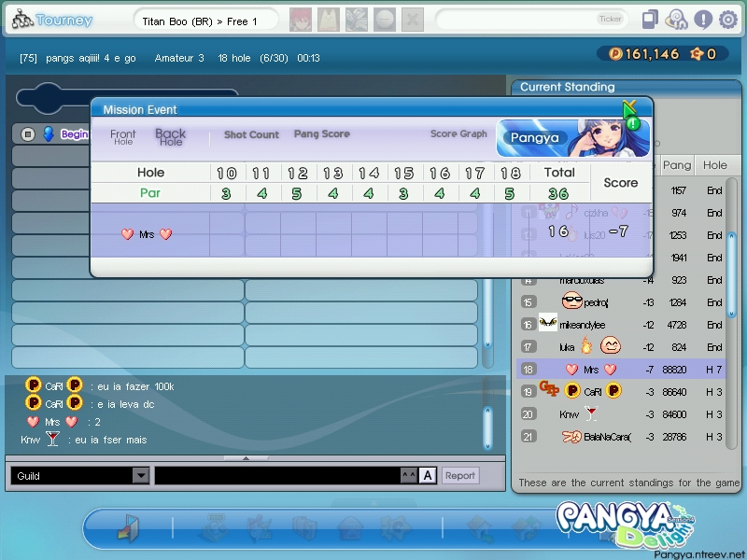
Task: Click the greyed X item slot
Action: (x=413, y=20)
